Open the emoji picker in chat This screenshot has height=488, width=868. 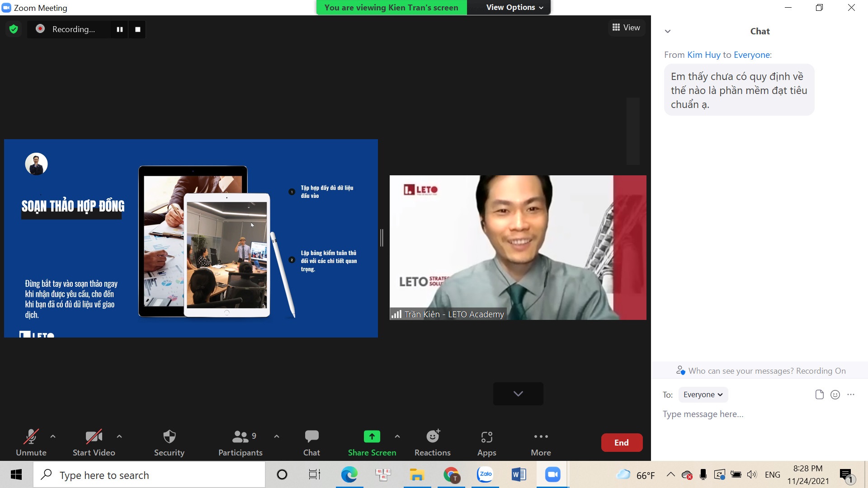coord(835,394)
